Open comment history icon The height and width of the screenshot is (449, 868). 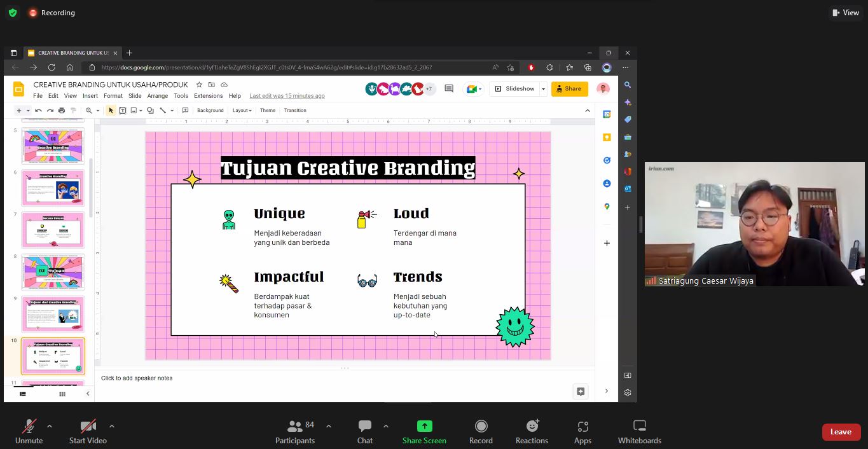pos(449,89)
